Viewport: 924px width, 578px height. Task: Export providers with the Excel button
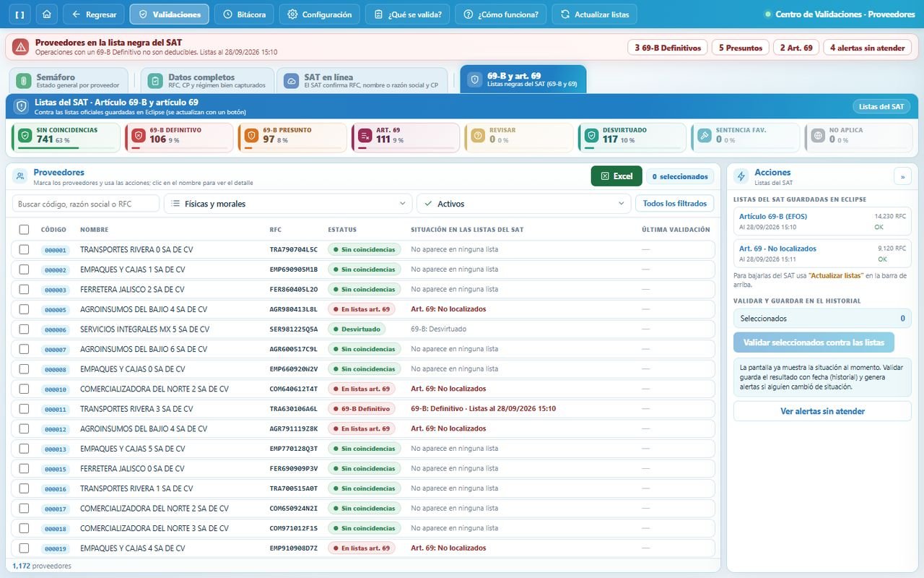616,176
